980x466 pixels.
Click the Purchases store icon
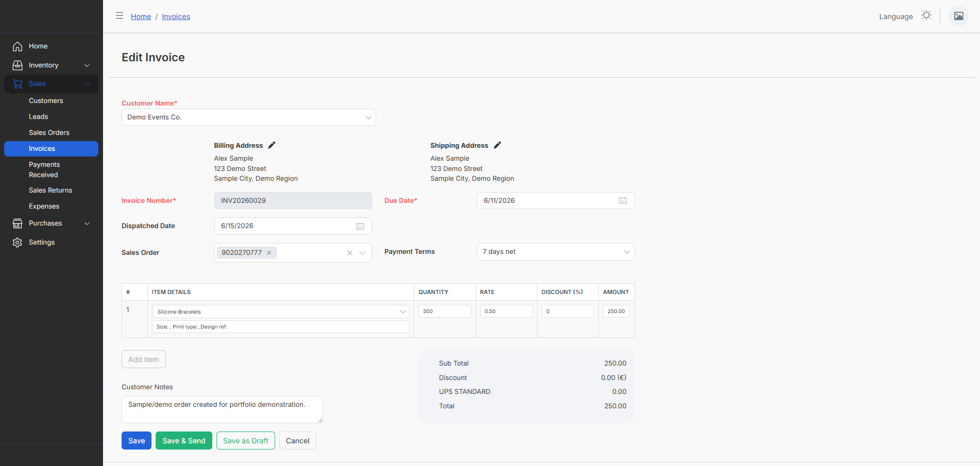18,223
